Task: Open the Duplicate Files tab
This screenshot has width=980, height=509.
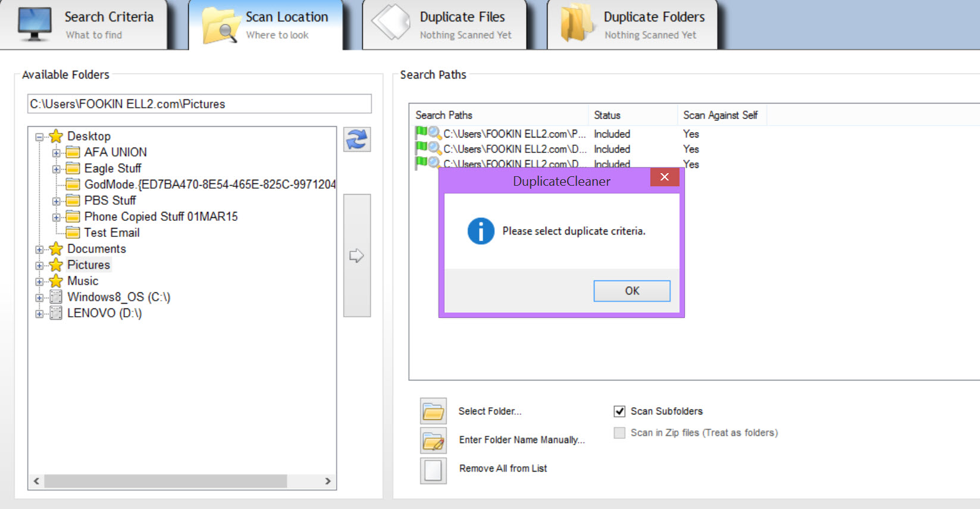Action: point(445,25)
